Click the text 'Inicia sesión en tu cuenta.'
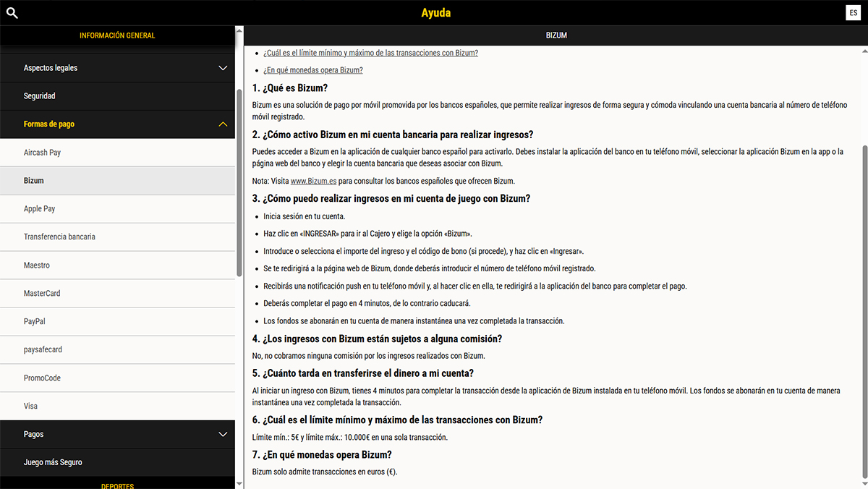 pyautogui.click(x=305, y=216)
